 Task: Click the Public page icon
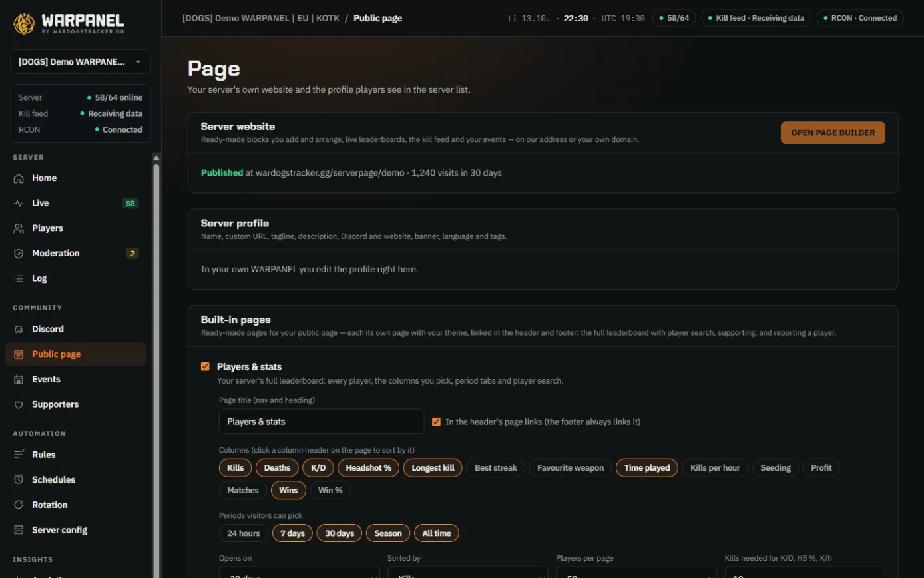pos(19,354)
